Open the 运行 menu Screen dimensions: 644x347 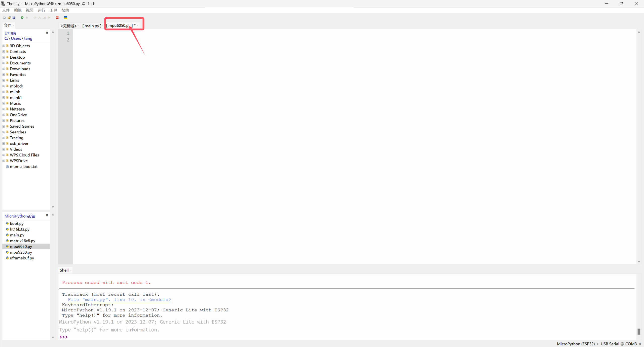41,10
